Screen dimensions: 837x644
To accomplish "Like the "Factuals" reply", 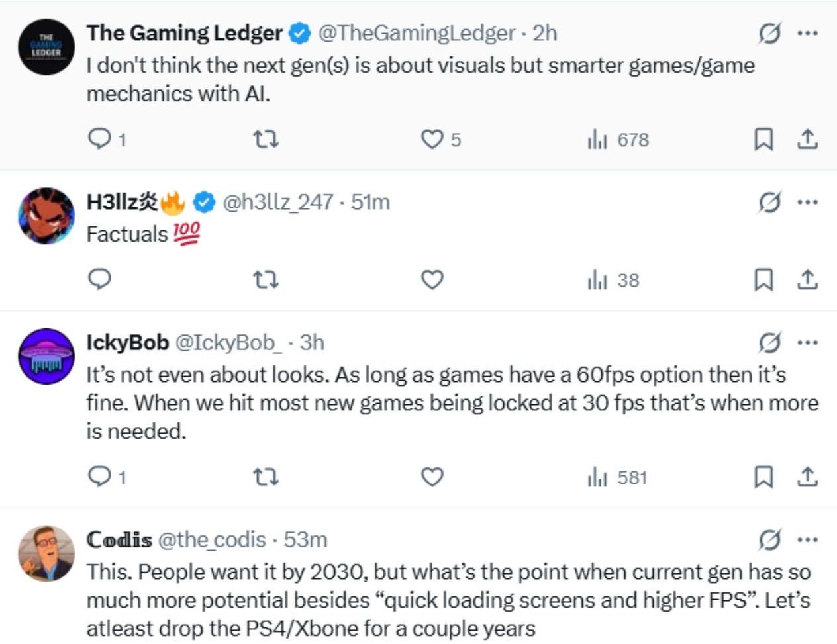I will click(432, 280).
